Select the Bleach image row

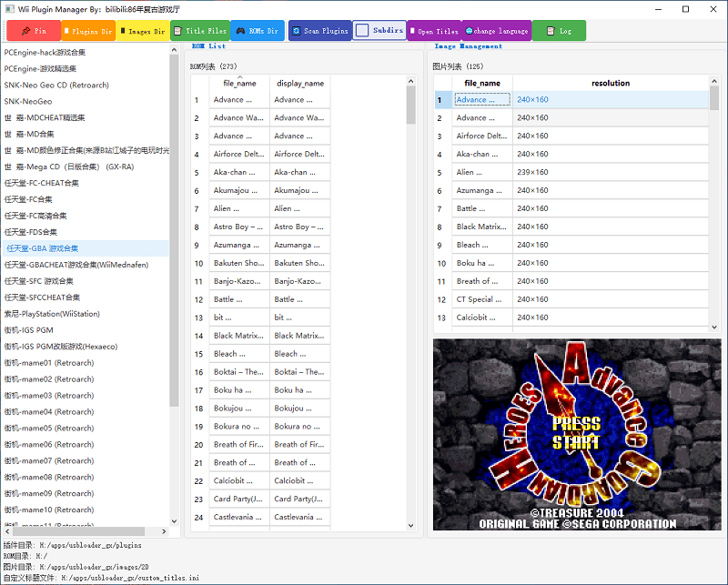coord(572,245)
